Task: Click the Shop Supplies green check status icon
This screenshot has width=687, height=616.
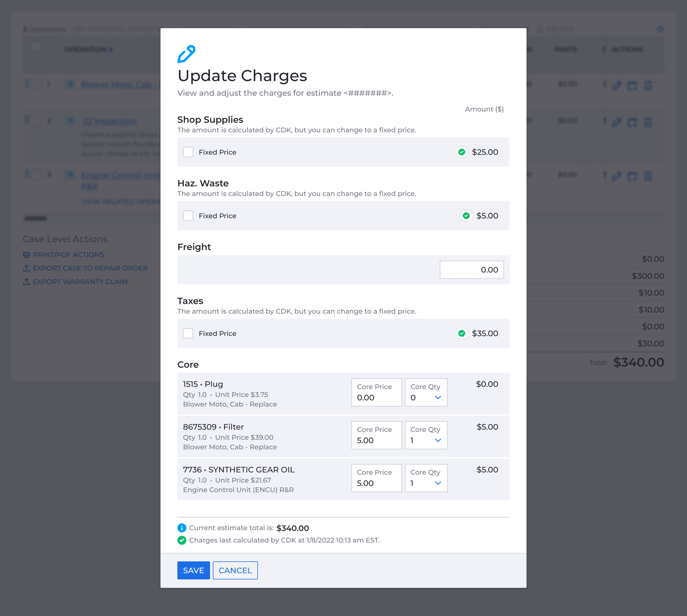Action: pyautogui.click(x=461, y=152)
